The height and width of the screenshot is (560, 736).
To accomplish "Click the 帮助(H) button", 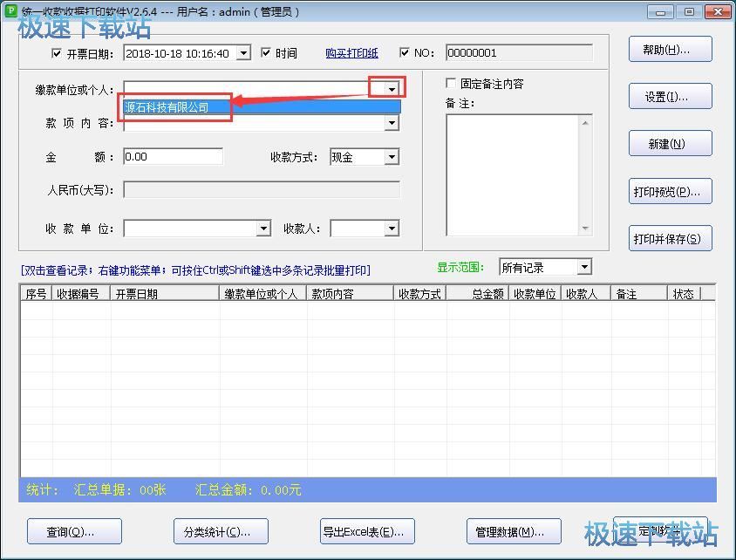I will tap(671, 50).
